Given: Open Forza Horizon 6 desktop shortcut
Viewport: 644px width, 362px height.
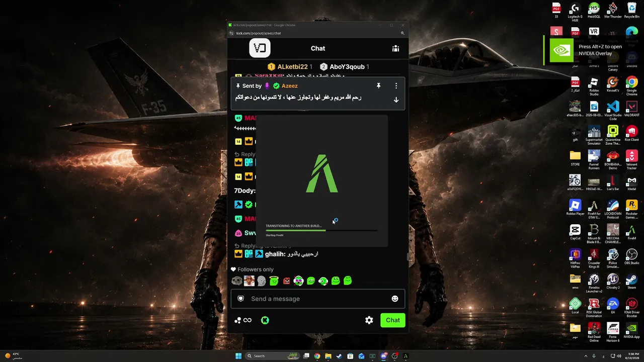Looking at the screenshot, I should tap(613, 332).
